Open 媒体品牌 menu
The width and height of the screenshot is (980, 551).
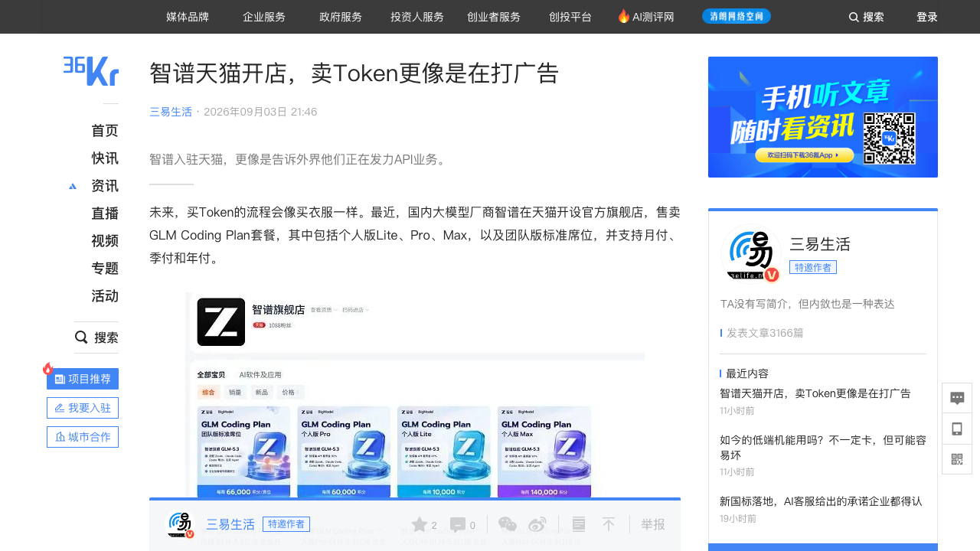click(188, 17)
